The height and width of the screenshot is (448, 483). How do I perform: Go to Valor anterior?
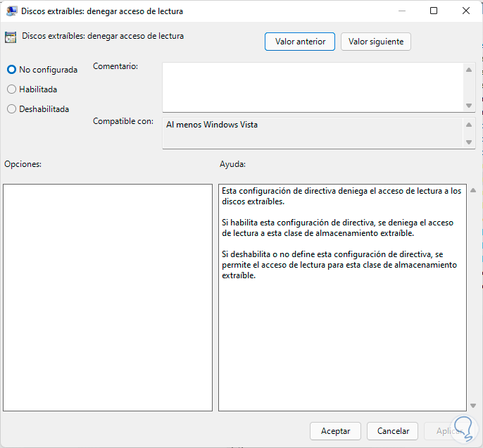click(300, 42)
